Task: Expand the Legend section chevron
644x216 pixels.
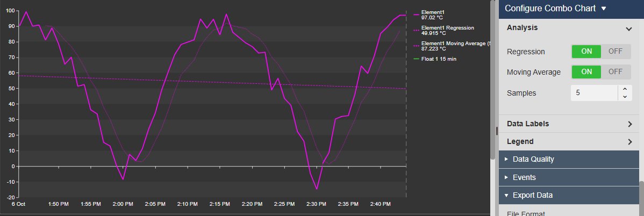Action: [x=630, y=142]
